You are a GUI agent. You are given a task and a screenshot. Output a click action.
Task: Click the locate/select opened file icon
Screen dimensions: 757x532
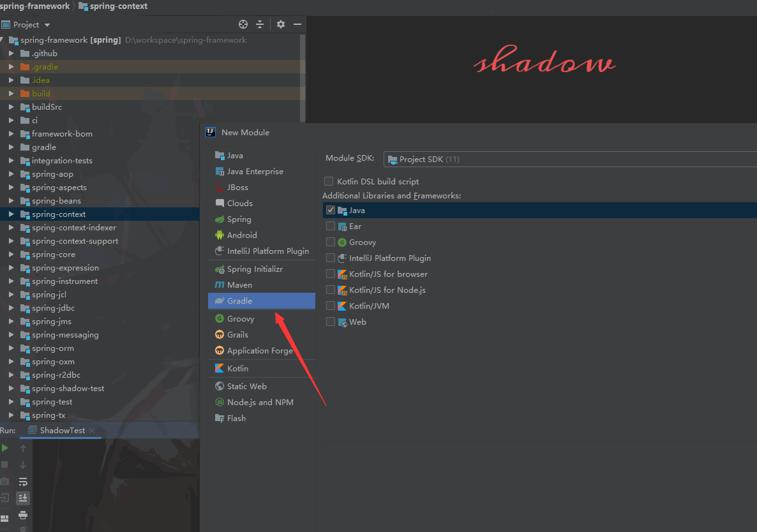243,24
